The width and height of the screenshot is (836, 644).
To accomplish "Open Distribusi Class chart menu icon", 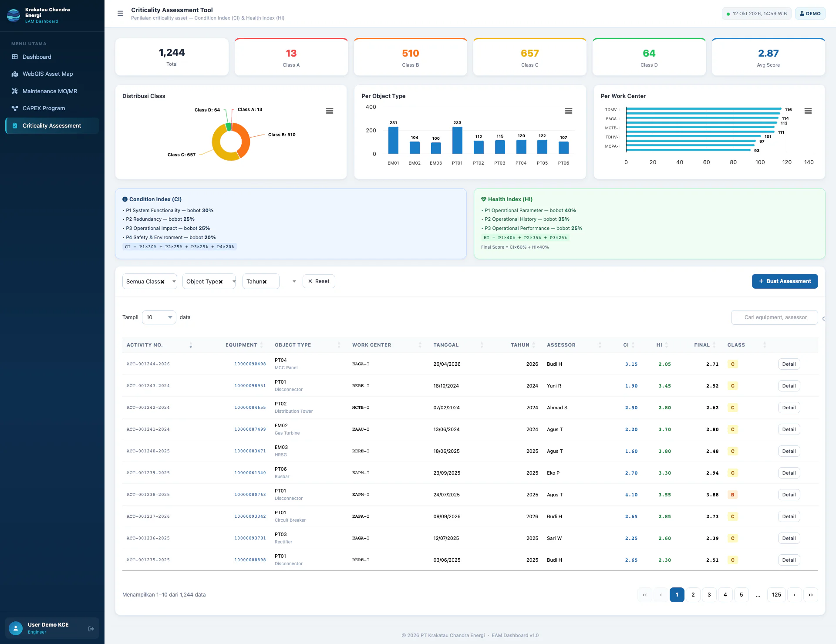I will [x=330, y=111].
